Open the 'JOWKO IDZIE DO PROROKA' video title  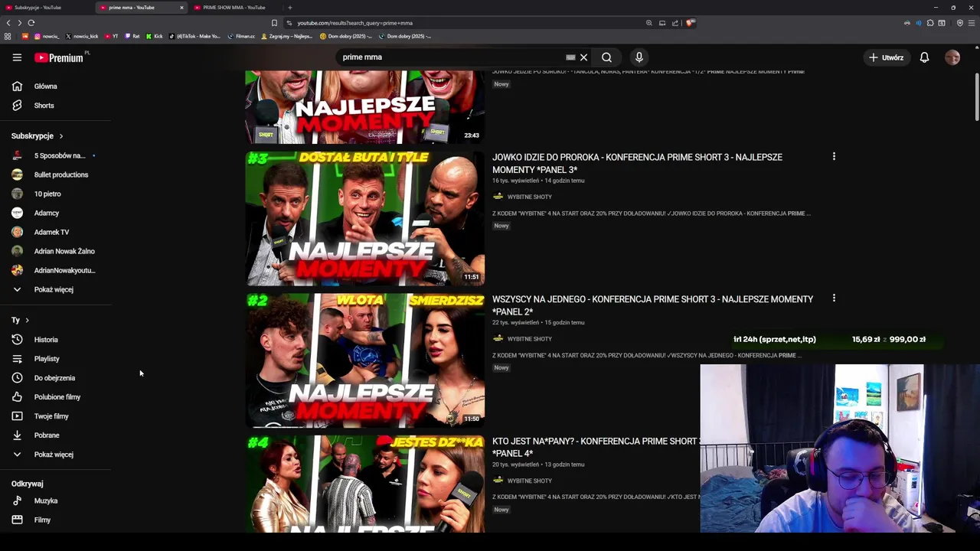coord(637,163)
